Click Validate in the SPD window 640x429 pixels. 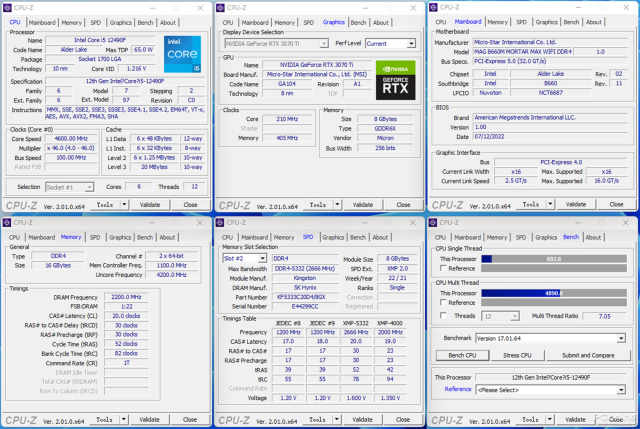coord(362,419)
